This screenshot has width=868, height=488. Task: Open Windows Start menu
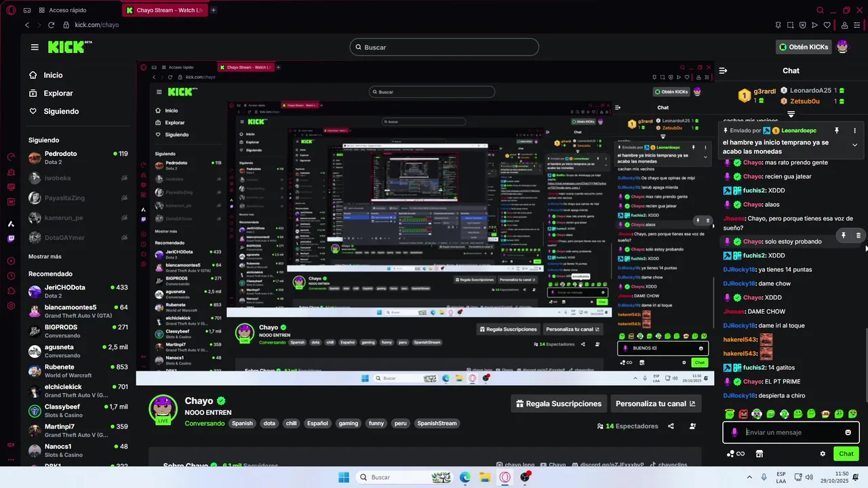click(x=344, y=477)
